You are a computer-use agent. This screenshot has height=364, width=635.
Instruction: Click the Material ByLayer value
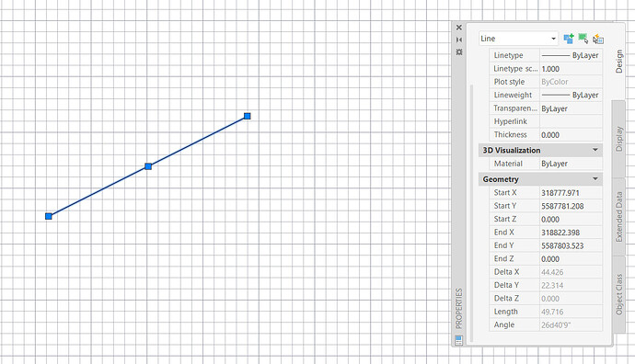571,164
